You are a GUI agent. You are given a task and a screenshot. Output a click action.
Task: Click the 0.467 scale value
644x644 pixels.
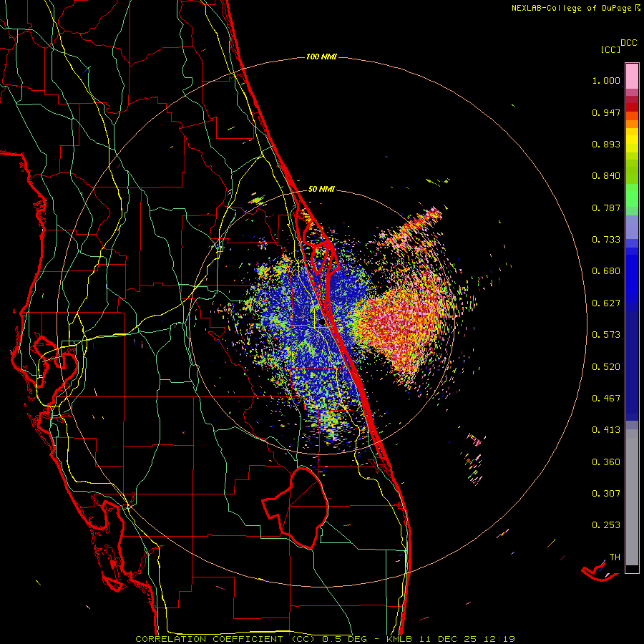606,399
